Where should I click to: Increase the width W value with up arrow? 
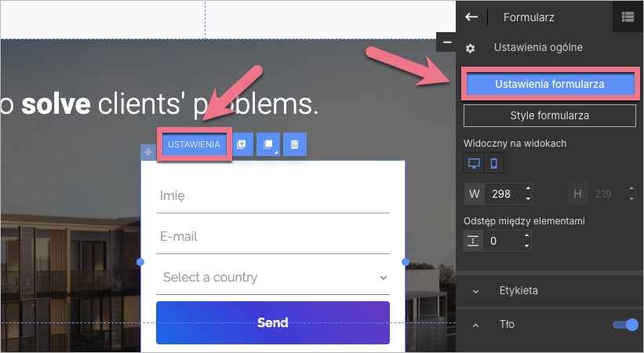point(528,188)
